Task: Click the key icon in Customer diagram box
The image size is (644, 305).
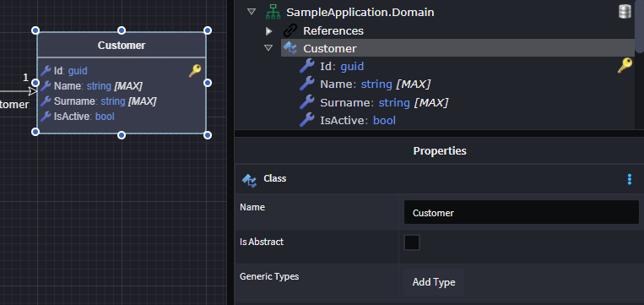Action: pos(195,71)
